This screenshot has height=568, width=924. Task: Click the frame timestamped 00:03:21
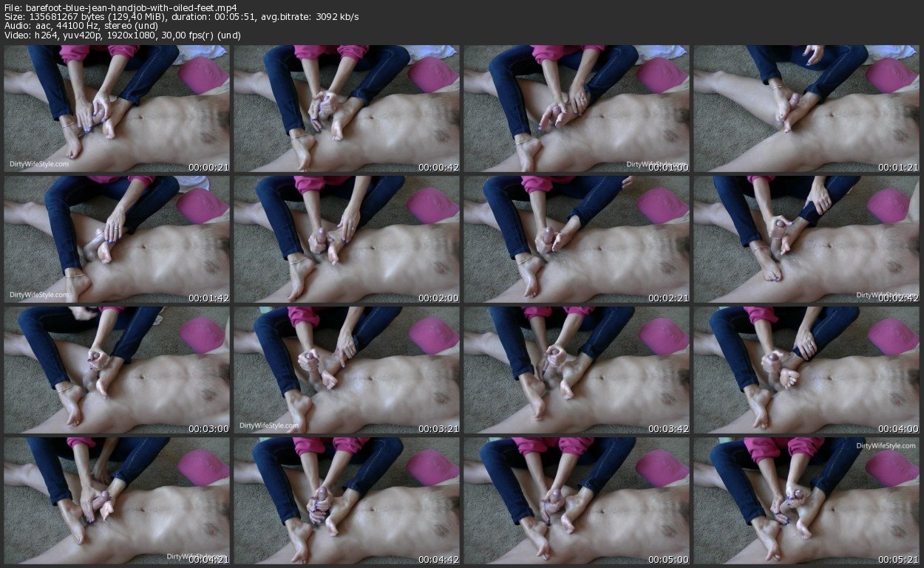coord(347,370)
